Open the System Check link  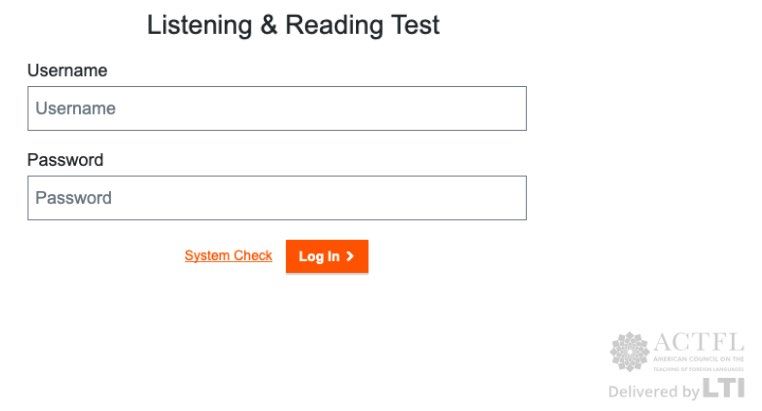pyautogui.click(x=228, y=256)
